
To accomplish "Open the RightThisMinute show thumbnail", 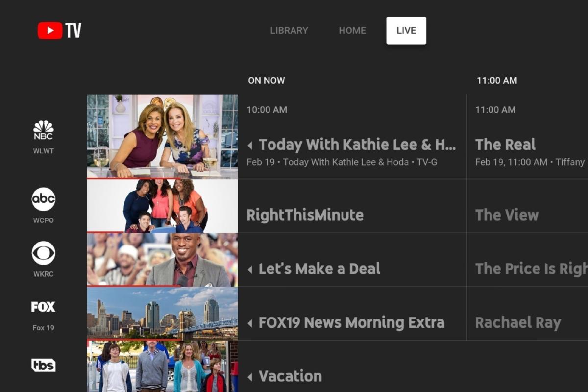I will 162,206.
